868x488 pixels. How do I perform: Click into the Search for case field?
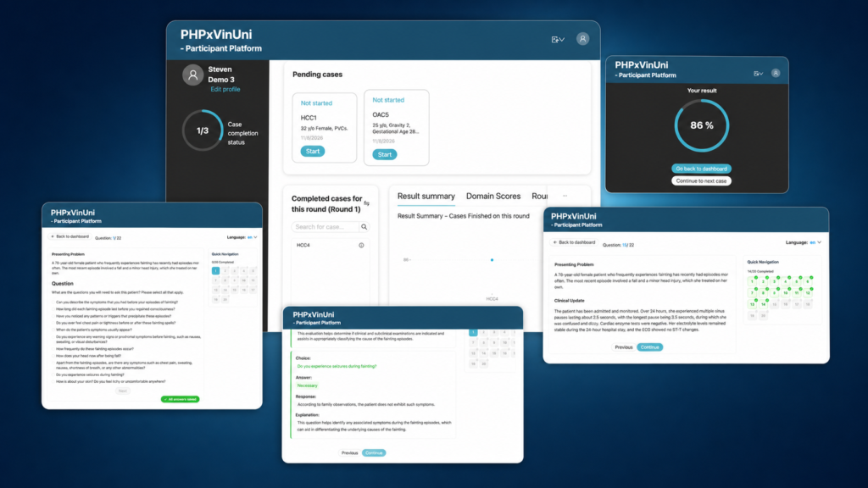(325, 227)
